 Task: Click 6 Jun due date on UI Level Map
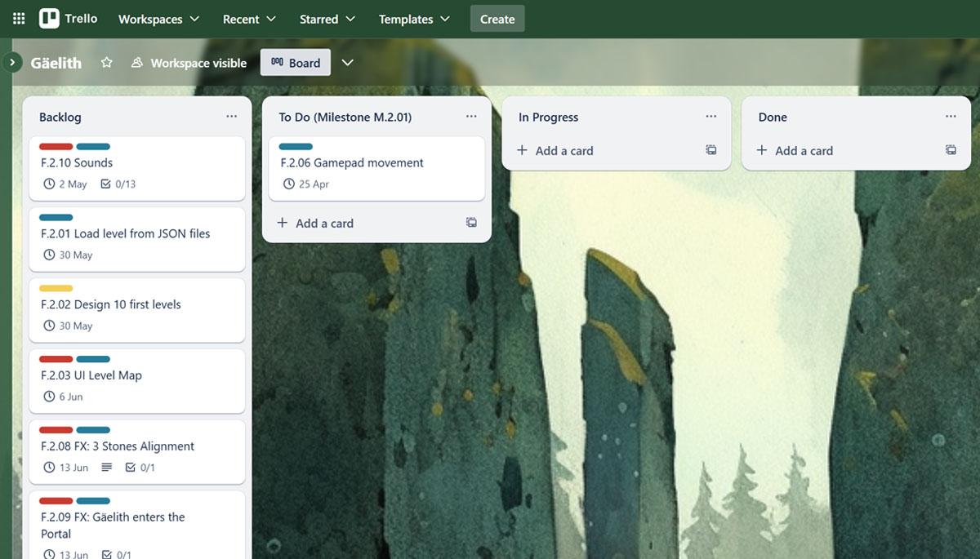(x=63, y=397)
